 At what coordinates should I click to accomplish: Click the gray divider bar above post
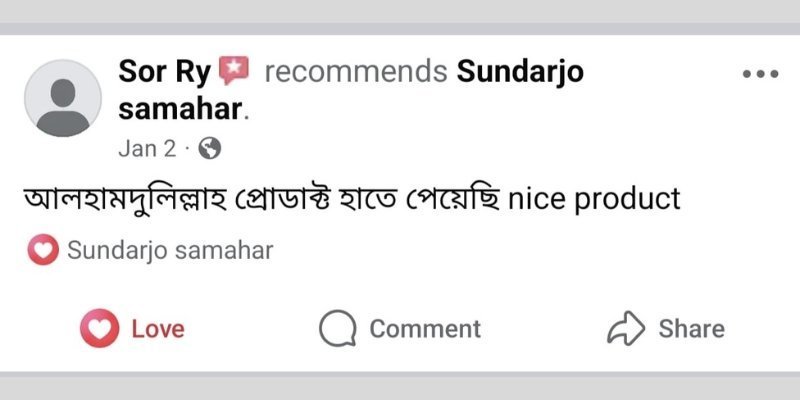click(400, 29)
